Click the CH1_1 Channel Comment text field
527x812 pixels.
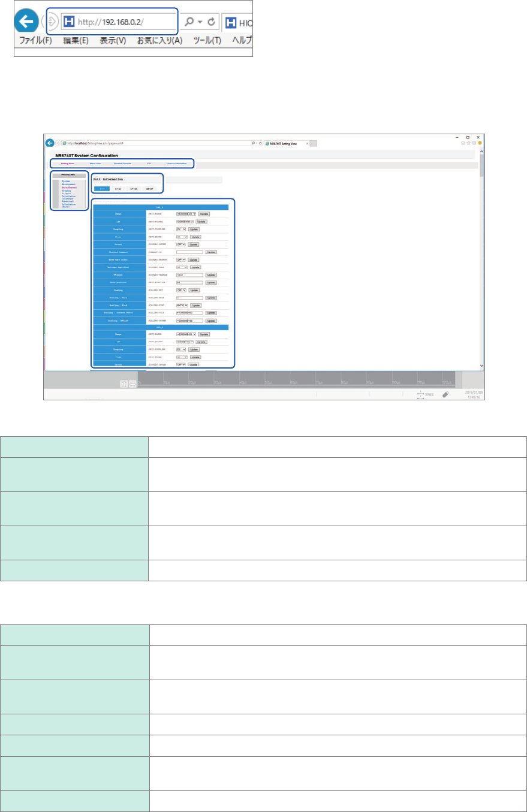coord(189,252)
